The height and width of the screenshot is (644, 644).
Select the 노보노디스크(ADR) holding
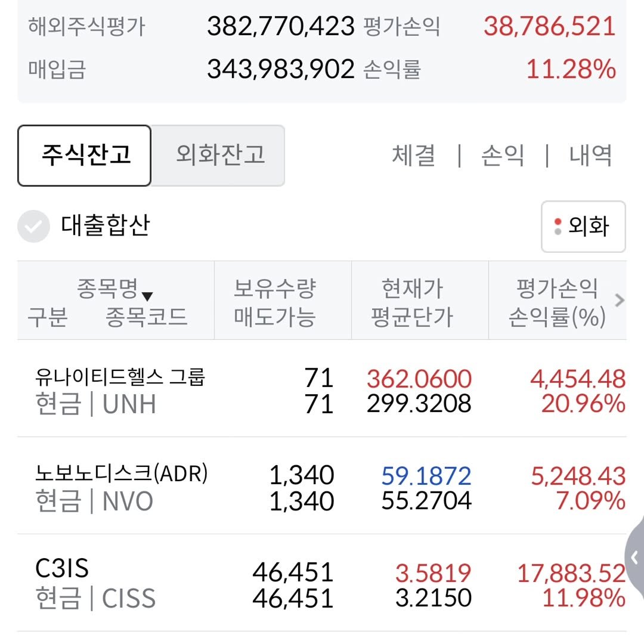pyautogui.click(x=122, y=474)
